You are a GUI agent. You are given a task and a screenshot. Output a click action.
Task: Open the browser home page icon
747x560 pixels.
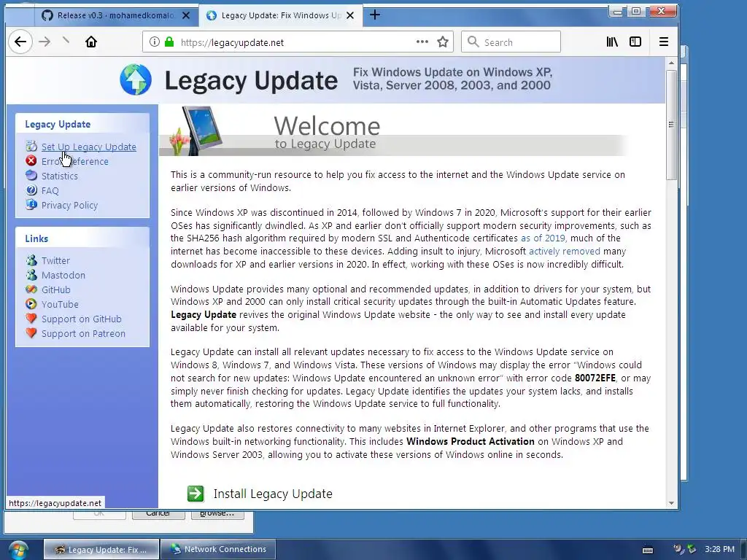tap(91, 42)
